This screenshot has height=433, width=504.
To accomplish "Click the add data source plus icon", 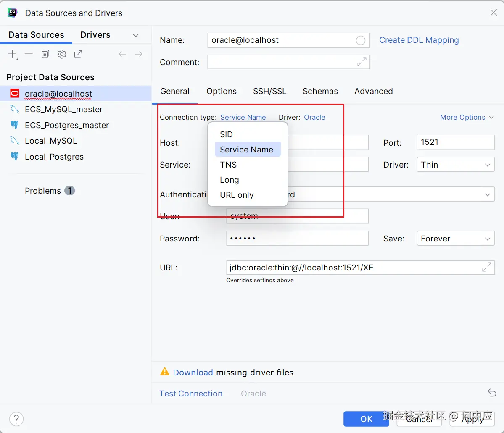I will tap(13, 54).
